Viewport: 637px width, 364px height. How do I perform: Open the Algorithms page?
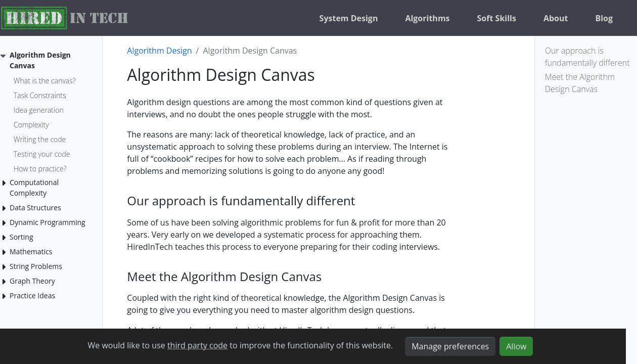[x=427, y=18]
